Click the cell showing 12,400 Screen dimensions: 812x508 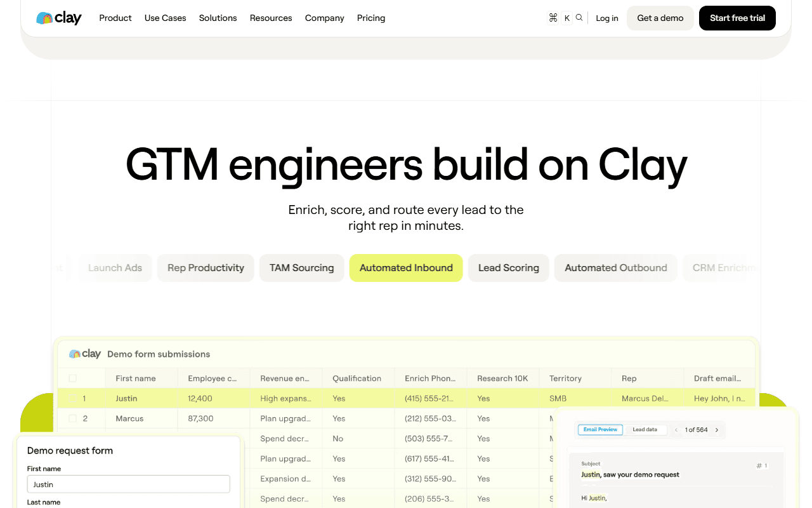(x=214, y=398)
